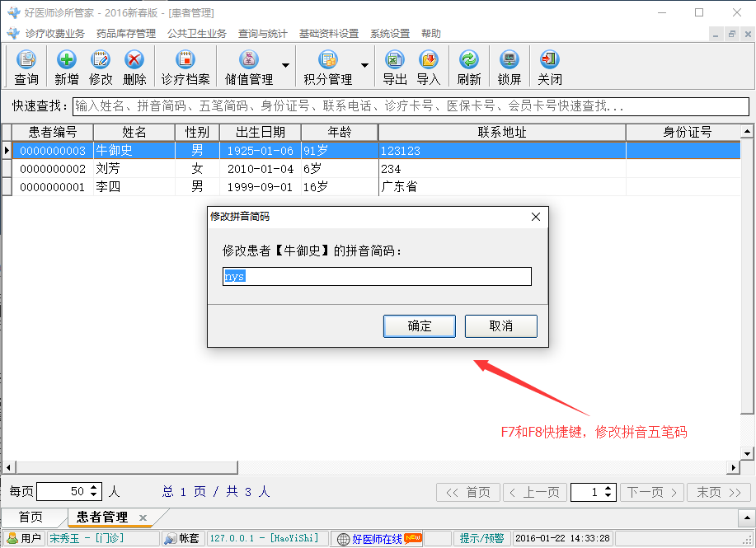
Task: Click patient number 0000000003
Action: pos(53,151)
